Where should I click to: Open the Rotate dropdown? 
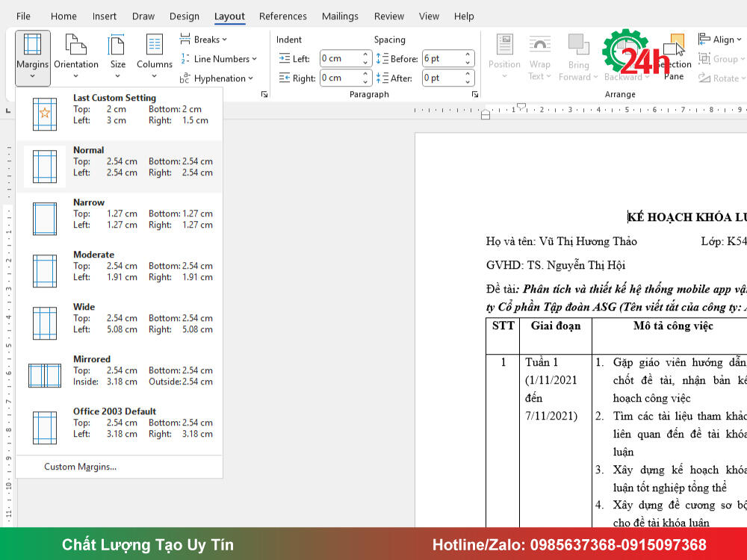(722, 78)
